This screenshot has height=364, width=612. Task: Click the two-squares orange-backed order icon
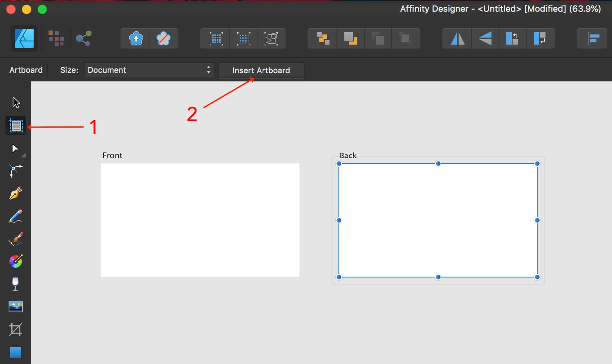pyautogui.click(x=350, y=38)
